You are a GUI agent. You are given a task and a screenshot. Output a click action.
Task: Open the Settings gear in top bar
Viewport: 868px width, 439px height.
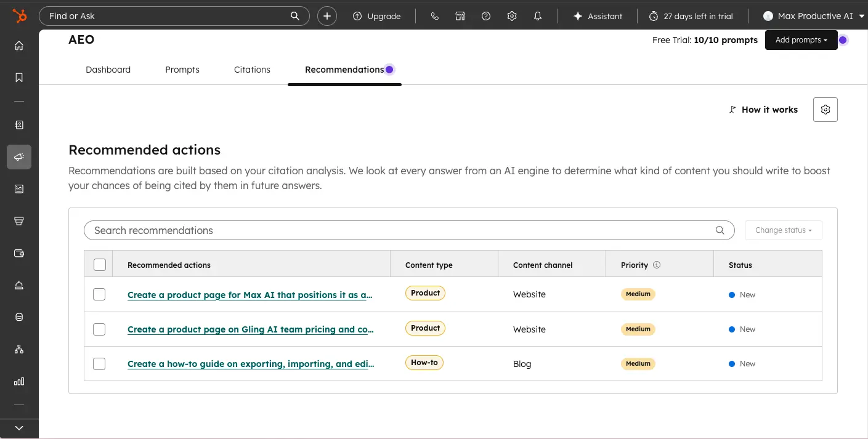click(x=512, y=16)
